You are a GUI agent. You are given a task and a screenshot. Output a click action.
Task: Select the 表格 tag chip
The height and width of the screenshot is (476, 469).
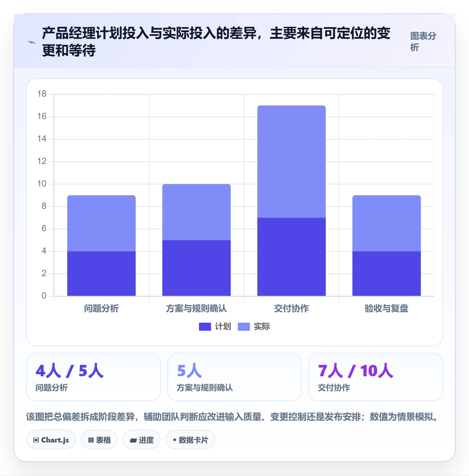(99, 440)
